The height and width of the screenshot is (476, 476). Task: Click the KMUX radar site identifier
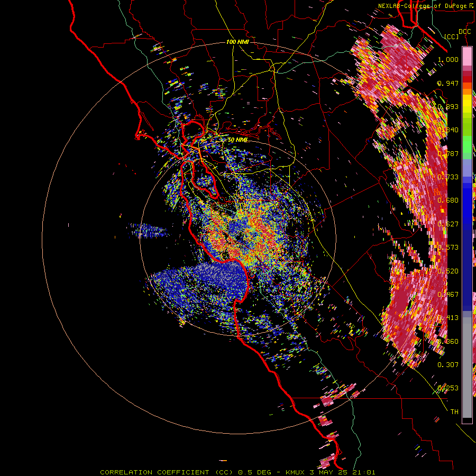coord(295,472)
